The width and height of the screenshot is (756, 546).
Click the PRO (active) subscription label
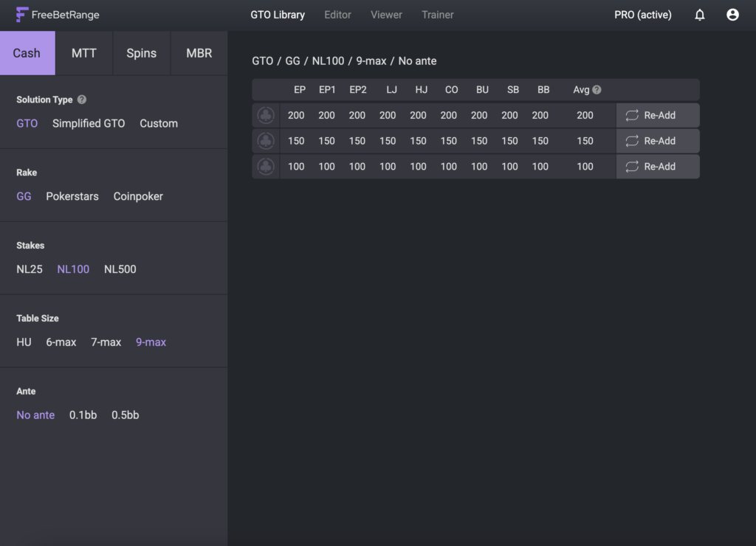coord(642,14)
